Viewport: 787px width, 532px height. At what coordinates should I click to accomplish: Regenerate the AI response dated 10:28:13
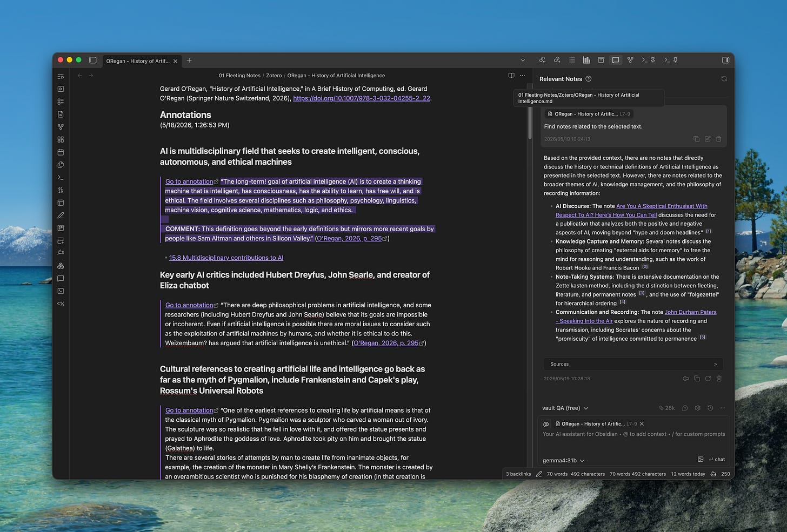click(708, 379)
